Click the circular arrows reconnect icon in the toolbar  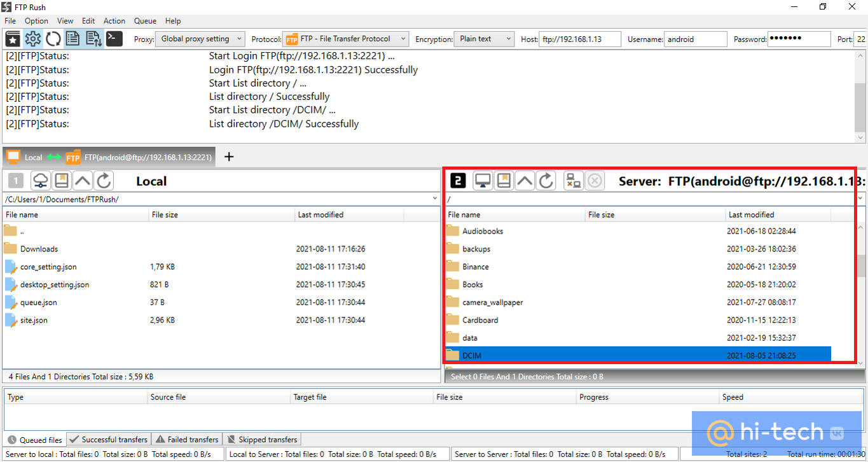(x=53, y=39)
